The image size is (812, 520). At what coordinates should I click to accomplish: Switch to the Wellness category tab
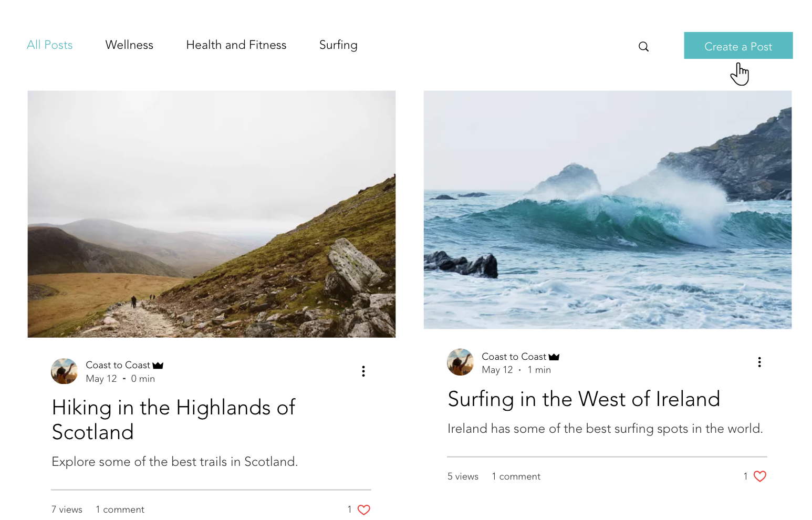tap(129, 45)
